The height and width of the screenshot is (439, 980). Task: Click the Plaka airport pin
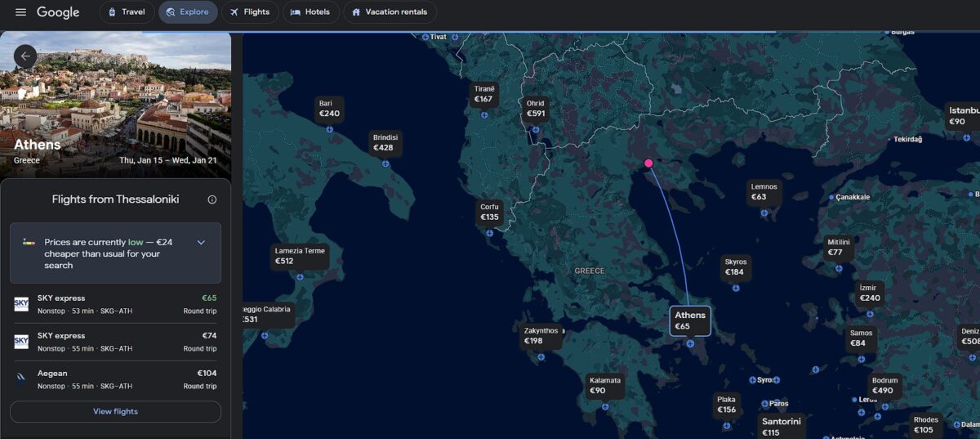[726, 426]
